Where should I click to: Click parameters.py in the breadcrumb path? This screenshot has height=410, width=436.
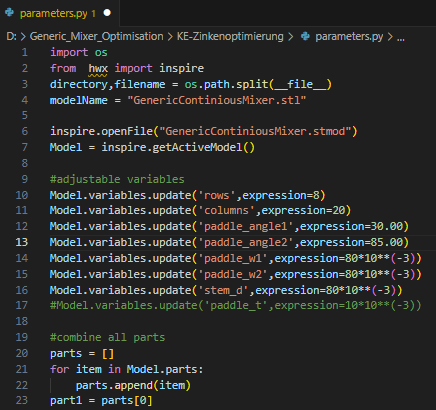(349, 36)
